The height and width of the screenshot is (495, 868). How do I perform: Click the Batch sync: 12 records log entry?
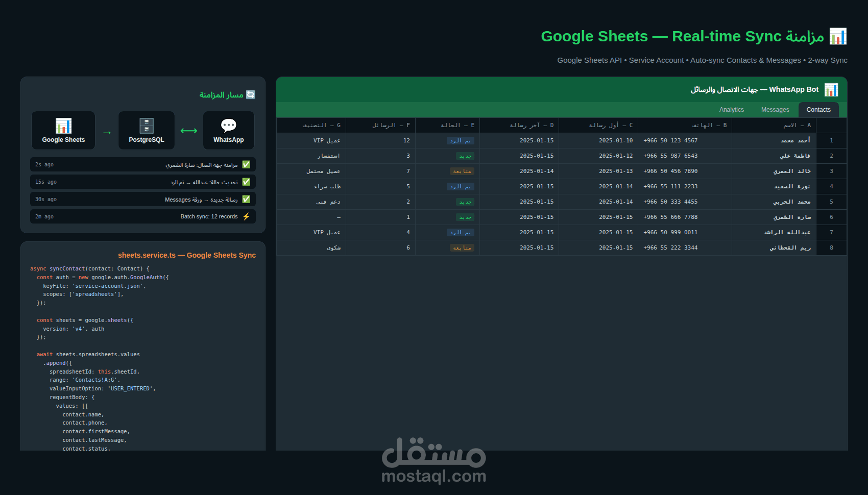pos(143,216)
